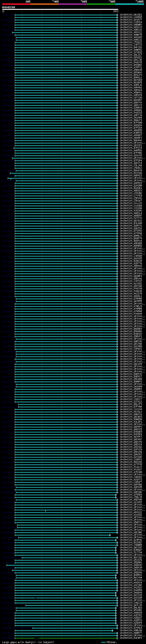Select hit label UniRef100_Q8H7V0
The width and height of the screenshot is (146, 644).
click(131, 103)
